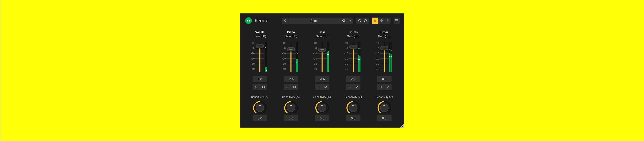The height and width of the screenshot is (141, 644).
Task: Click the green Remix logo icon
Action: tap(248, 21)
